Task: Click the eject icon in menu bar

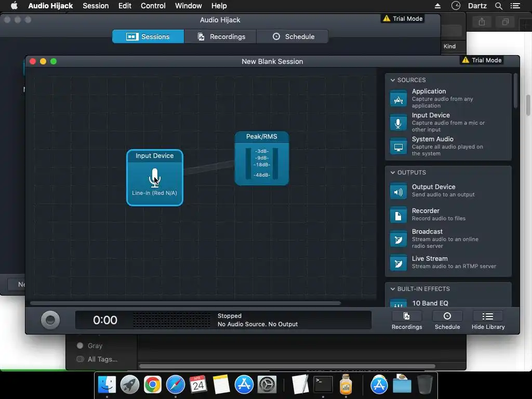Action: (437, 6)
